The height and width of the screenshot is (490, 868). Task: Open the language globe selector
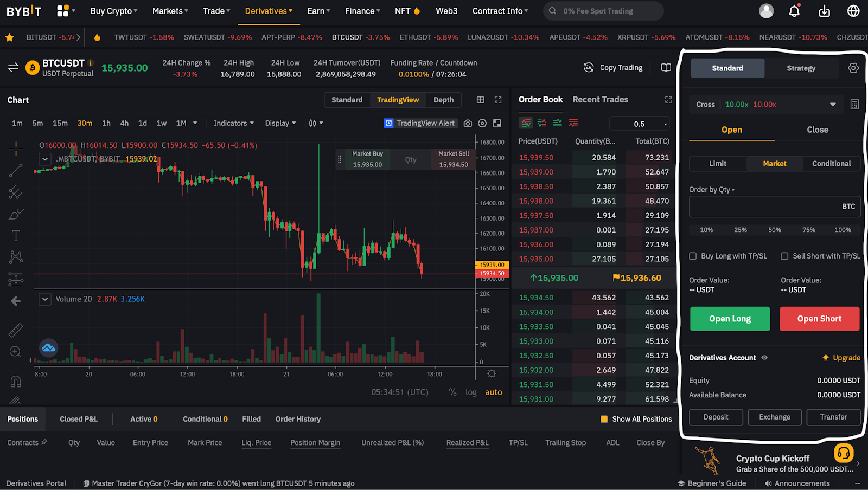coord(853,11)
